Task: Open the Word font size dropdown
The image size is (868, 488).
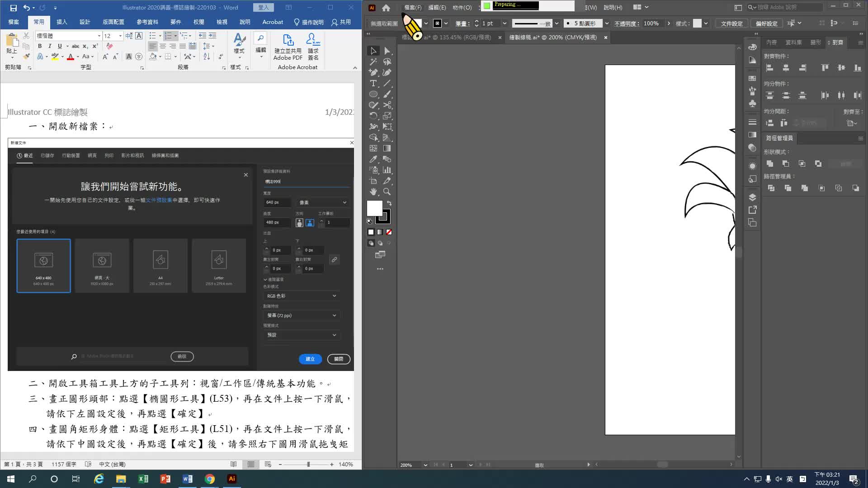Action: 120,36
